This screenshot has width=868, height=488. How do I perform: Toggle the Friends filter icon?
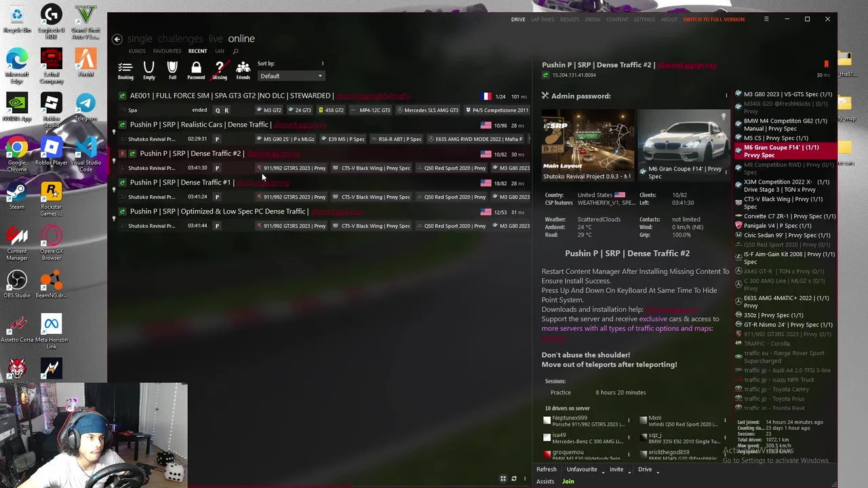tap(243, 70)
